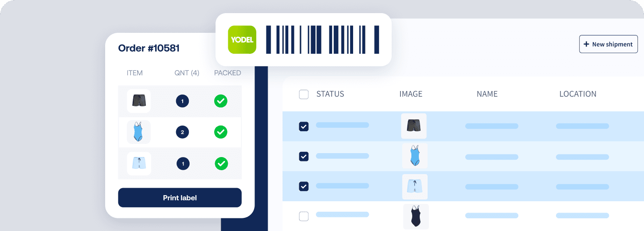Viewport: 644px width, 231px height.
Task: Click green packed checkmark for black shorts
Action: tap(221, 101)
